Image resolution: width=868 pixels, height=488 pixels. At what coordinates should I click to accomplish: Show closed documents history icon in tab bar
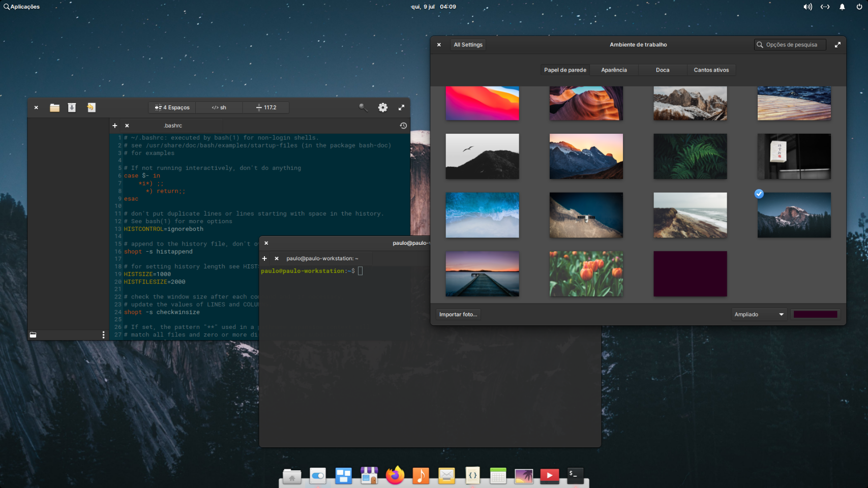click(403, 126)
